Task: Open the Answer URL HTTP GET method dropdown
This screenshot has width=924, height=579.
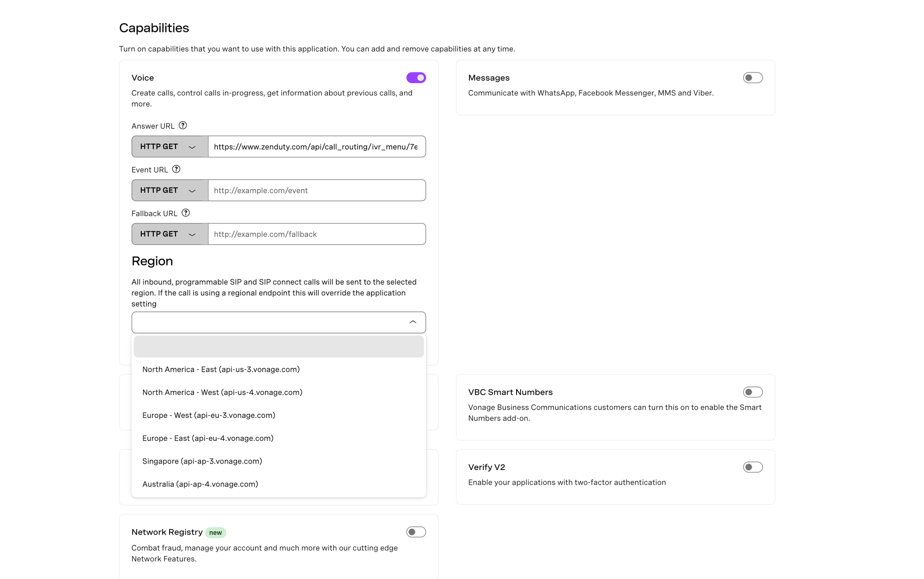Action: pyautogui.click(x=170, y=146)
